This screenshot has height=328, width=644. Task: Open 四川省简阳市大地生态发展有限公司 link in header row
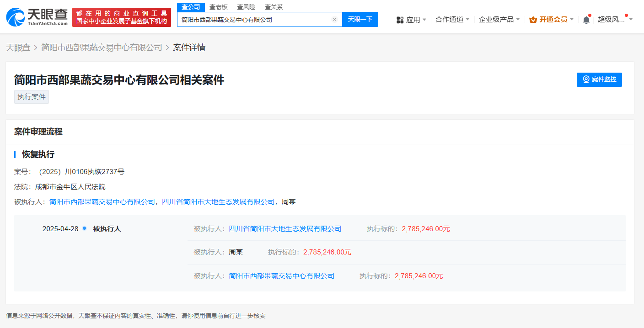[219, 201]
